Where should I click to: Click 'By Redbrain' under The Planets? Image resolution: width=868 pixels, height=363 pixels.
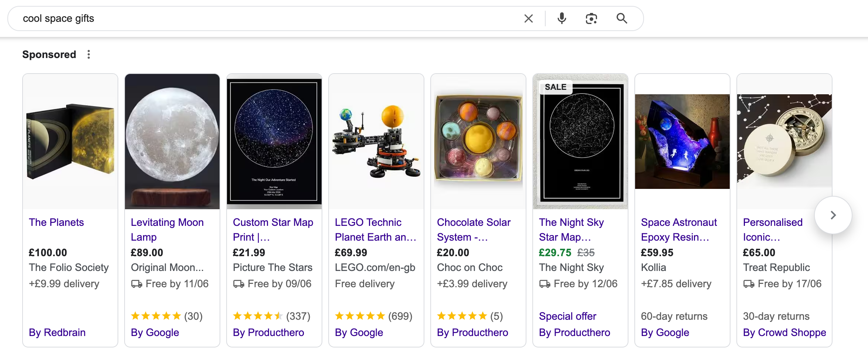pyautogui.click(x=57, y=332)
